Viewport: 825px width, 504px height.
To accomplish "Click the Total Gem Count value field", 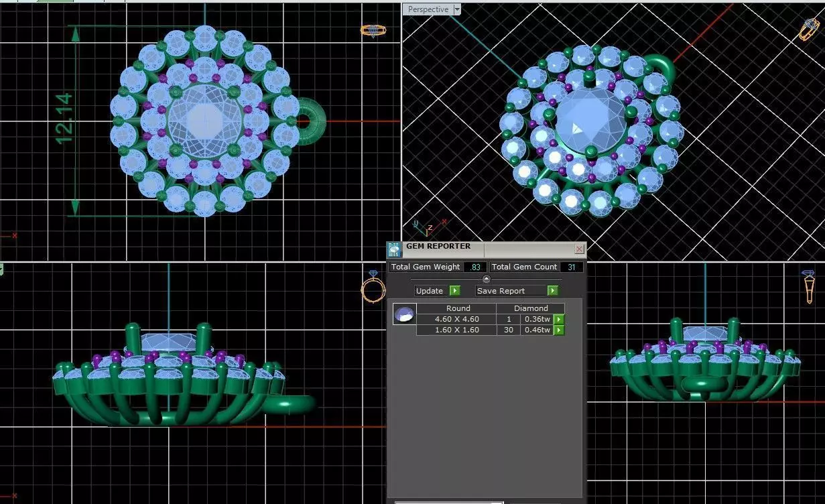I will (x=571, y=267).
